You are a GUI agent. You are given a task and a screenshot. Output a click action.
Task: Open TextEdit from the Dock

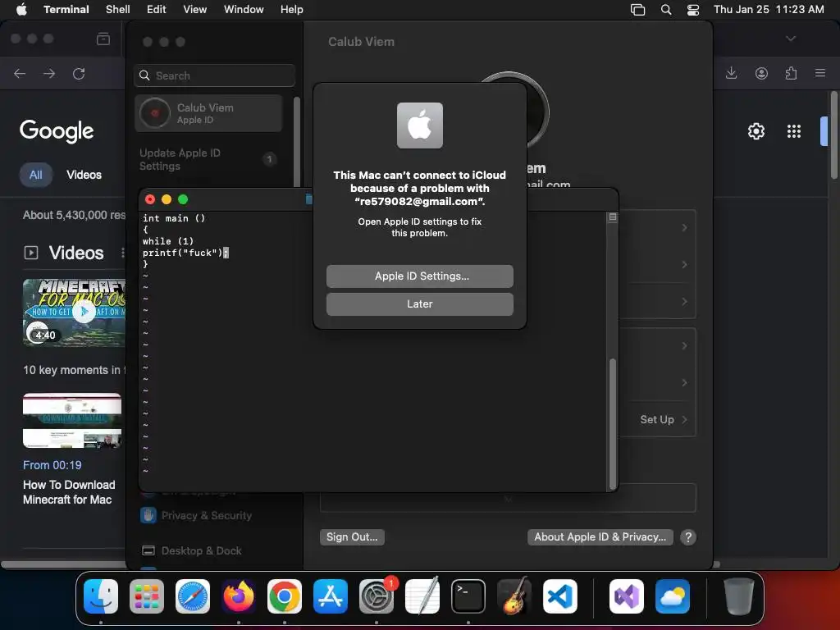(422, 596)
